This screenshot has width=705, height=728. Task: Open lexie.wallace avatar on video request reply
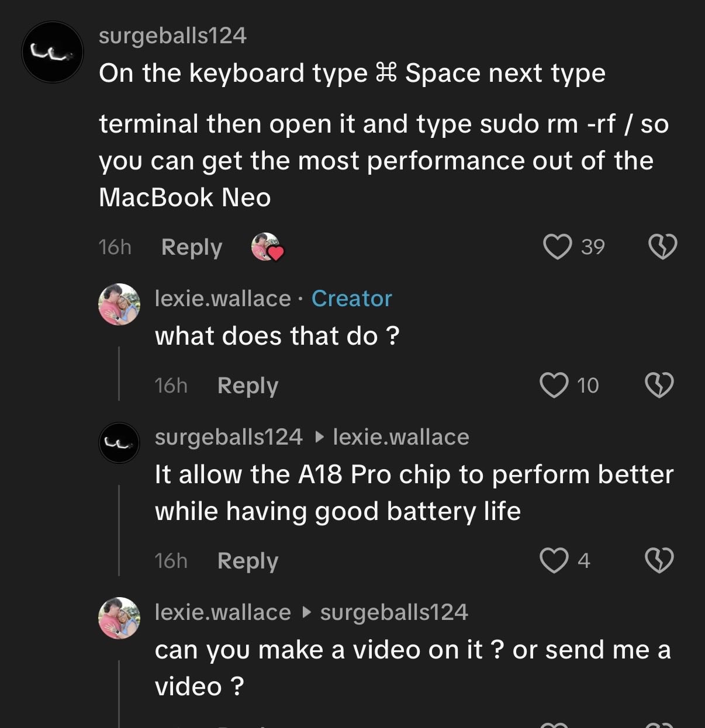pos(119,618)
